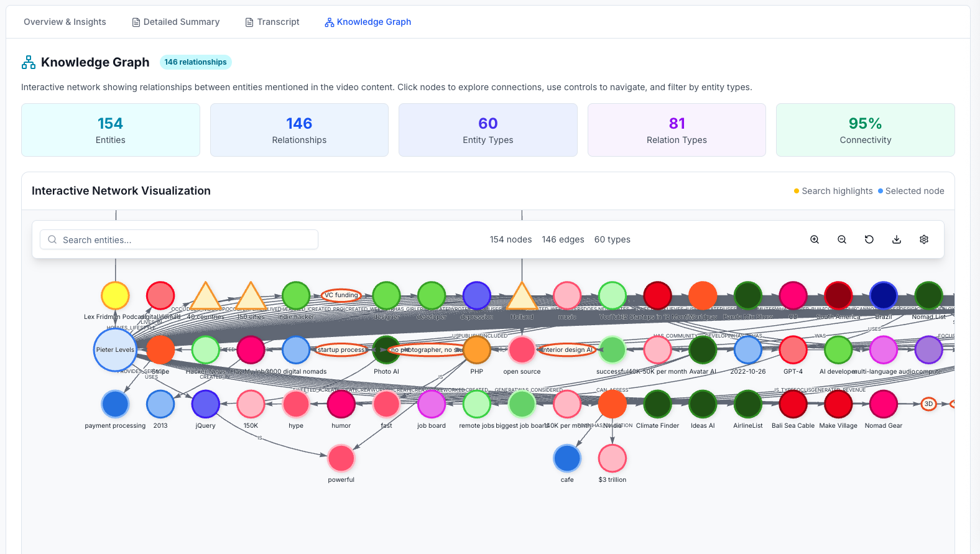Click the 60 types count text

(612, 239)
